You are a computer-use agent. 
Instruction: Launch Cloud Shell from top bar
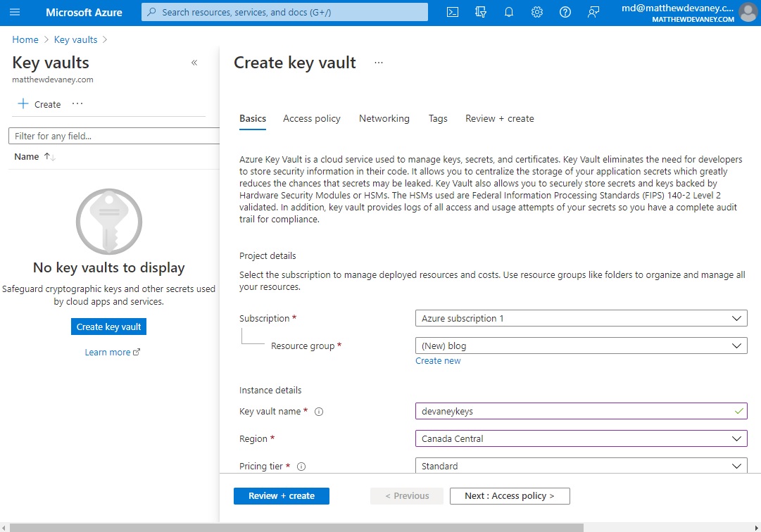click(x=453, y=12)
